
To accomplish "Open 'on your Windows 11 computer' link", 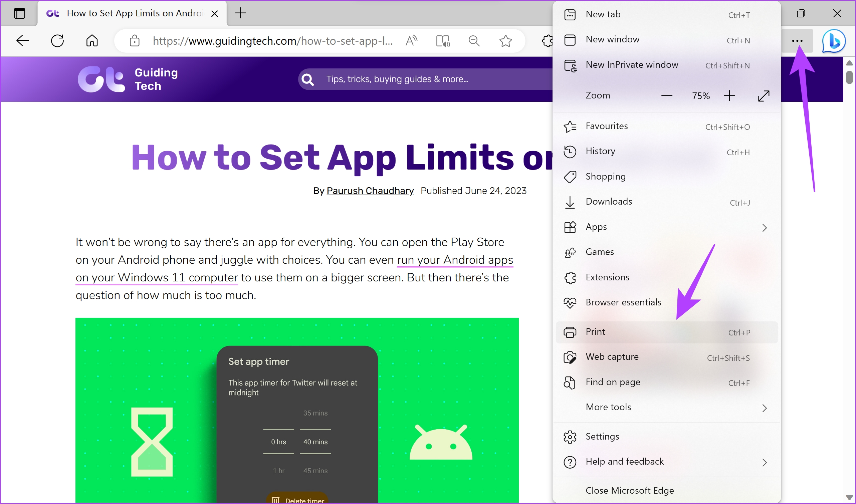I will (157, 277).
